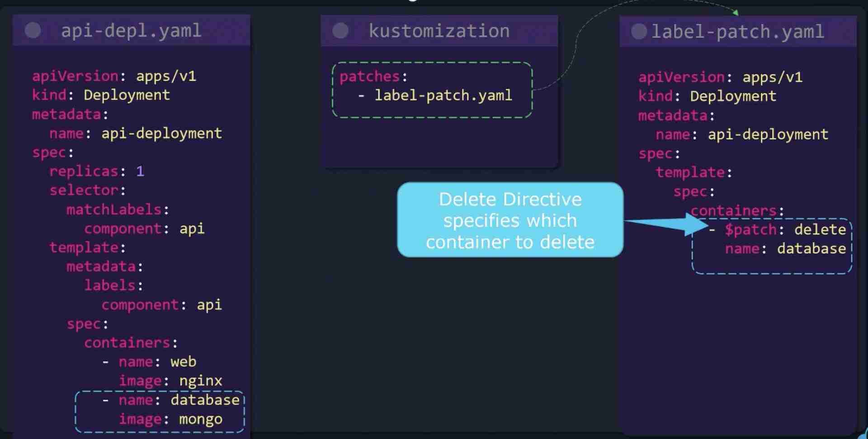Click '- name: database' in api-depl.yaml

click(170, 400)
